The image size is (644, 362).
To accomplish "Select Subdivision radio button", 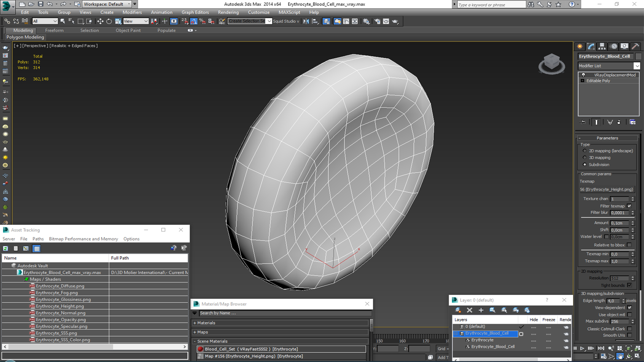I will tap(585, 165).
